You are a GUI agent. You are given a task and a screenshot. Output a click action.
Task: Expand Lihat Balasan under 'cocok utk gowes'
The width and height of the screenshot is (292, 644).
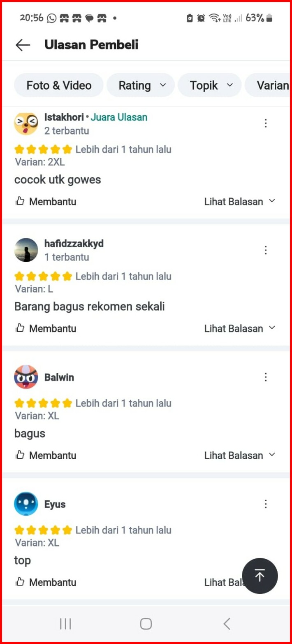tap(240, 202)
